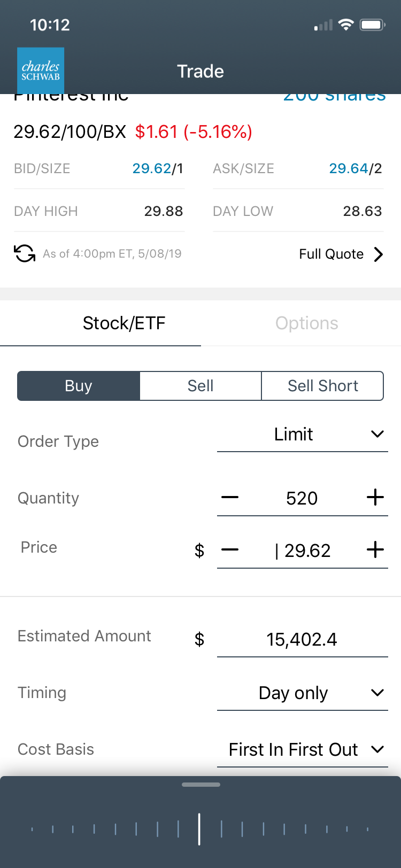Open the Options tab
The image size is (401, 868).
pyautogui.click(x=306, y=323)
